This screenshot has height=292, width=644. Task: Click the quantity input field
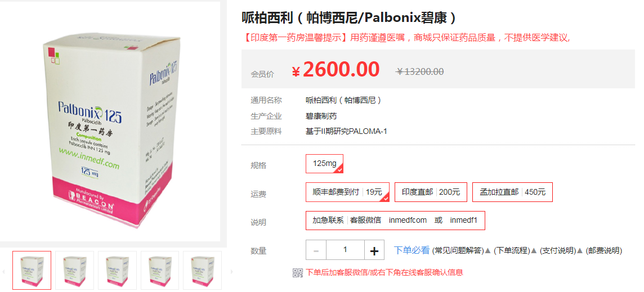(345, 250)
